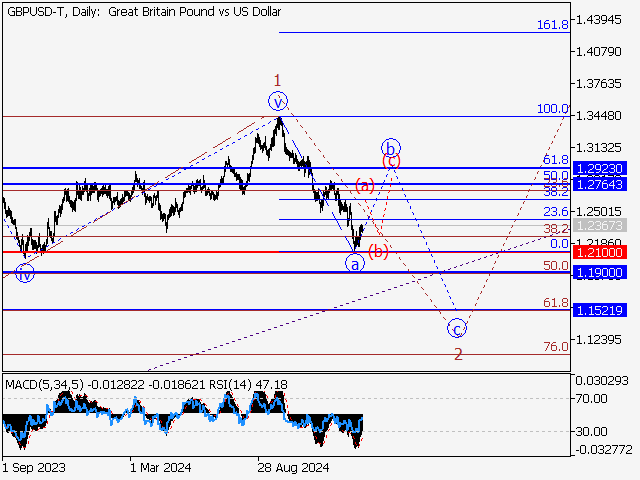Select the 1.15219 price level tag
The height and width of the screenshot is (480, 640).
[600, 311]
